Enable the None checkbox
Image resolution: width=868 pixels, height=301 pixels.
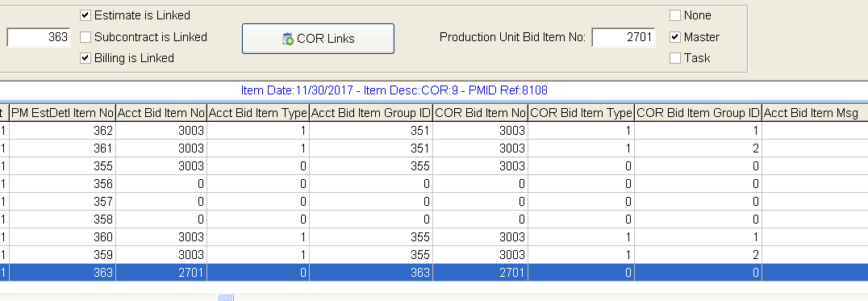675,15
